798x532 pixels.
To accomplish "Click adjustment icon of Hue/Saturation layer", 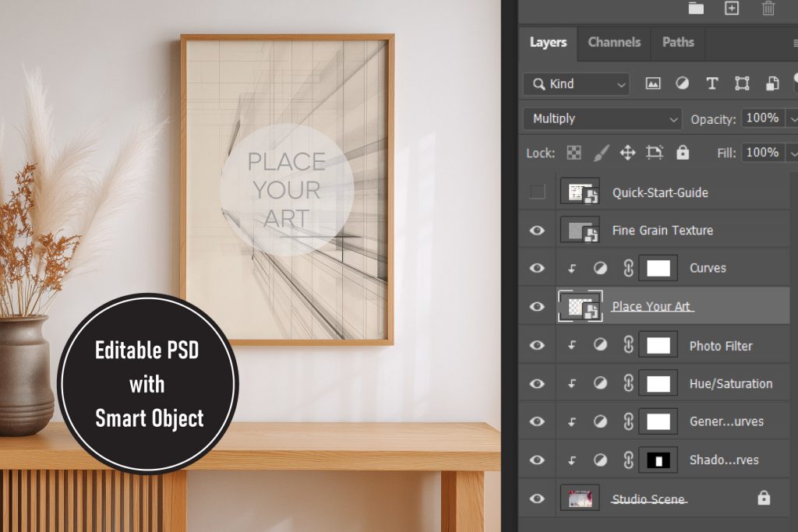I will click(x=600, y=383).
